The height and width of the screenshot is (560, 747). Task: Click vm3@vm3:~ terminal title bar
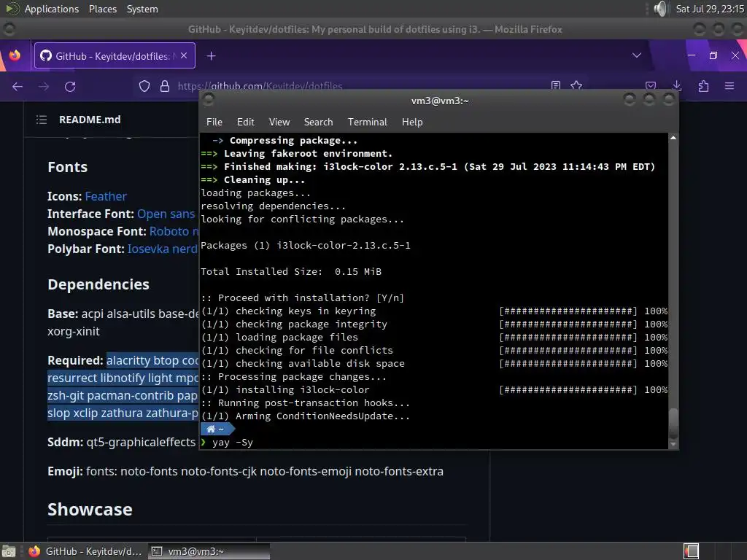click(439, 101)
